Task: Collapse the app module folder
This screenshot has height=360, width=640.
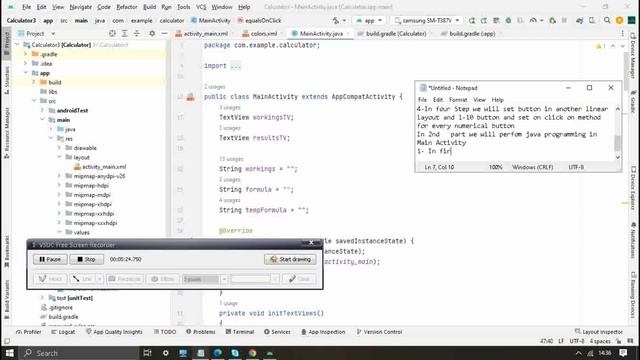Action: click(26, 73)
